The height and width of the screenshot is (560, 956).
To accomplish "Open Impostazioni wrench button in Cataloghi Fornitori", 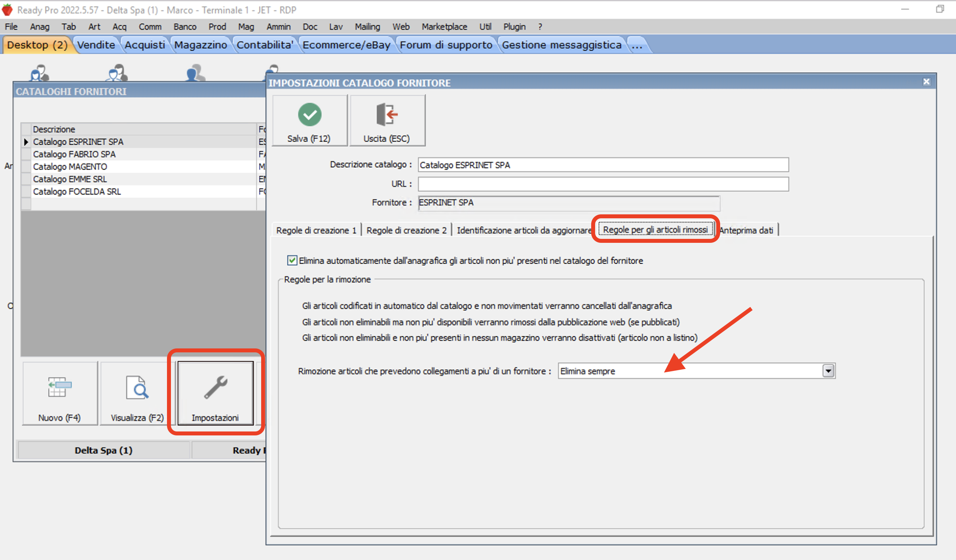I will click(x=216, y=393).
